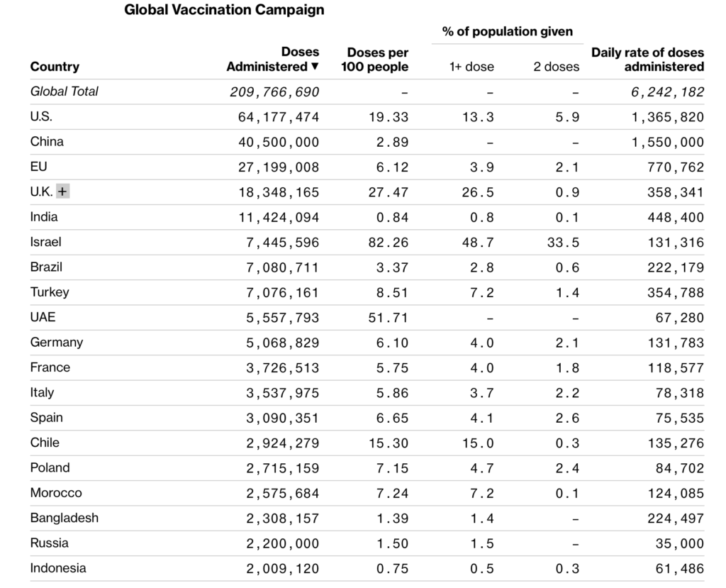The height and width of the screenshot is (588, 726).
Task: Select the China row label
Action: click(47, 141)
